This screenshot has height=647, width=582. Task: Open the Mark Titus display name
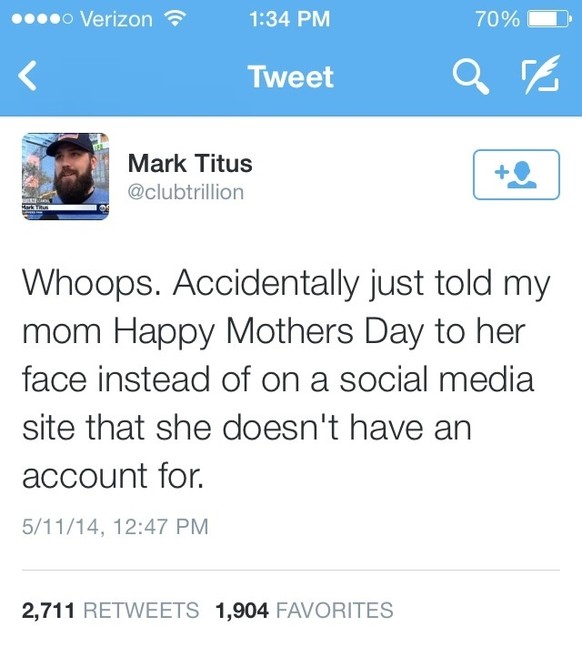[190, 163]
